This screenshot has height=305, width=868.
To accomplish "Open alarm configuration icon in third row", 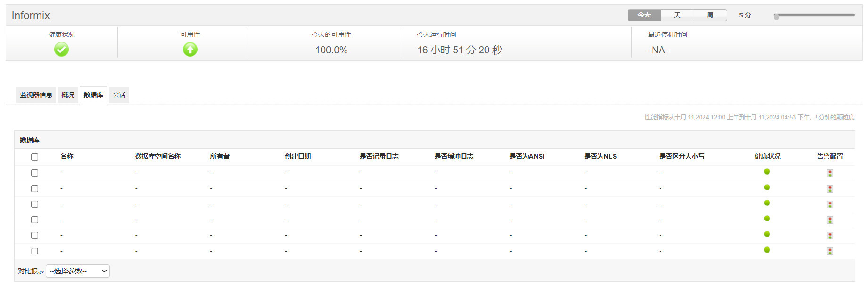I will tap(830, 204).
